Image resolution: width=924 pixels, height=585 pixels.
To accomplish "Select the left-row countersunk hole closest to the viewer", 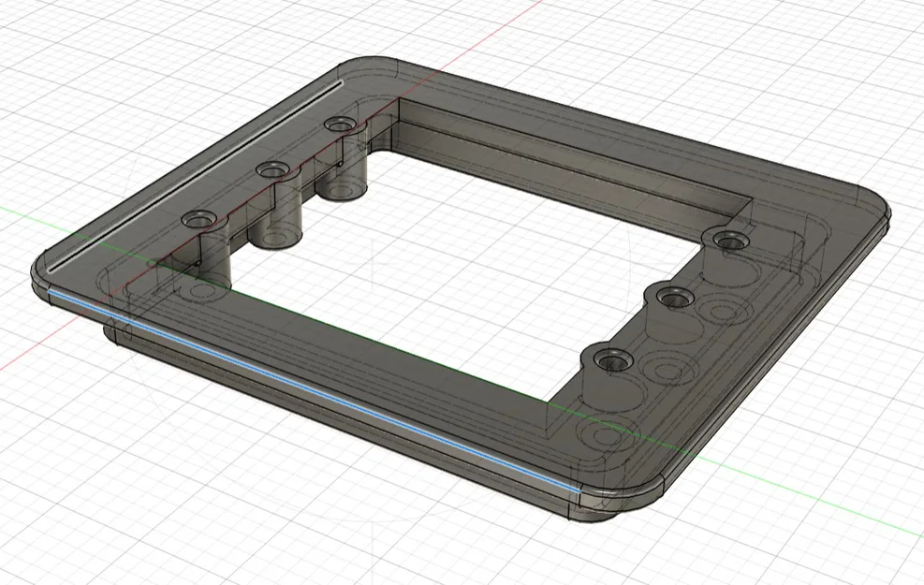I will (x=199, y=220).
